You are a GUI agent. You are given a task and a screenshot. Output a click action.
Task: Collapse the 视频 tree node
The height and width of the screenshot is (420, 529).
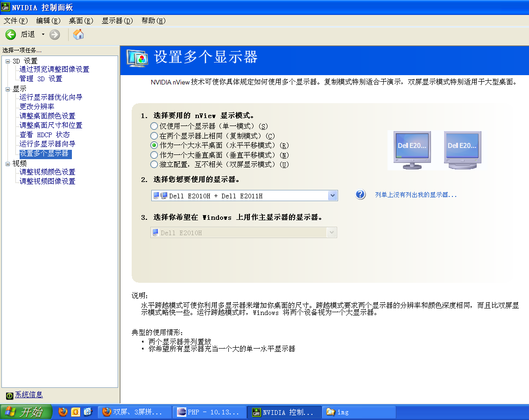(7, 164)
